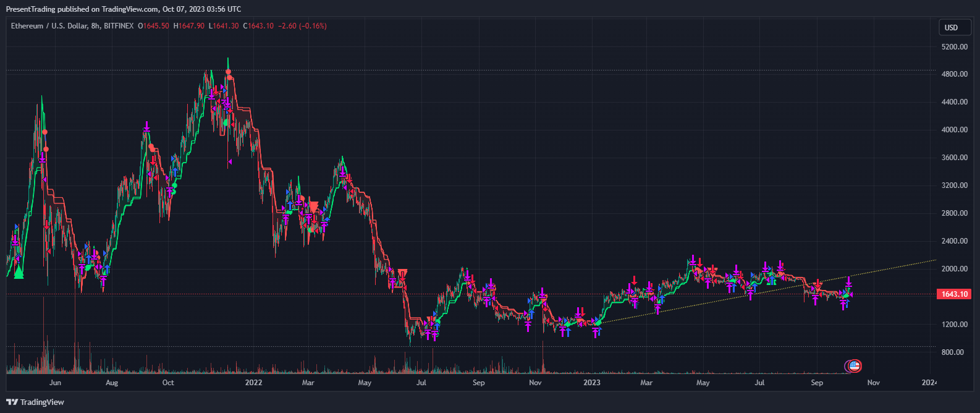
Task: Click the Jun label on time axis
Action: tap(56, 383)
